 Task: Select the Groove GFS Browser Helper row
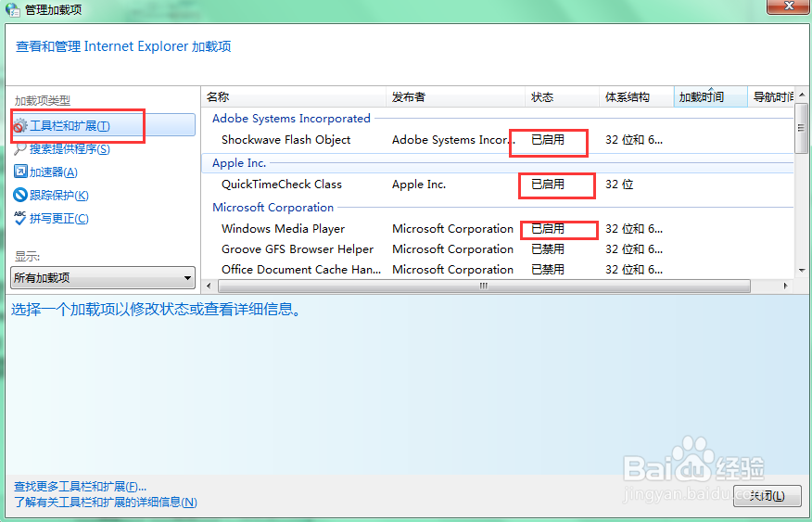pos(497,249)
